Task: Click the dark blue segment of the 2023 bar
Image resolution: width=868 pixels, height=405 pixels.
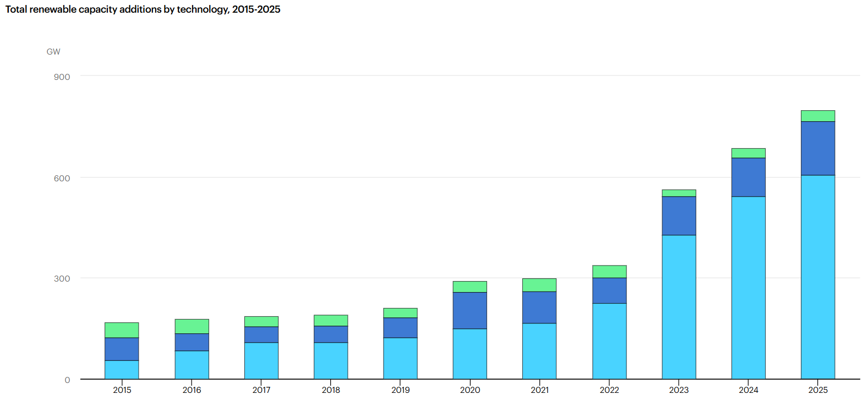Action: pyautogui.click(x=679, y=215)
